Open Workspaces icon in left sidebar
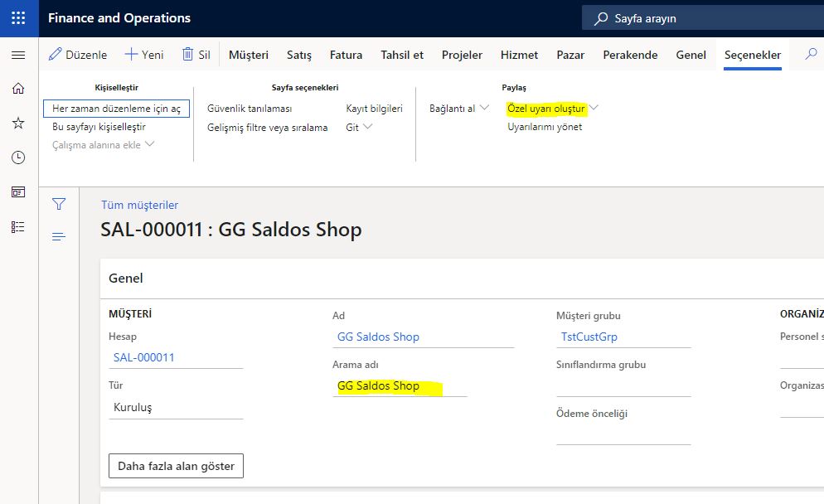This screenshot has width=824, height=504. click(x=18, y=192)
